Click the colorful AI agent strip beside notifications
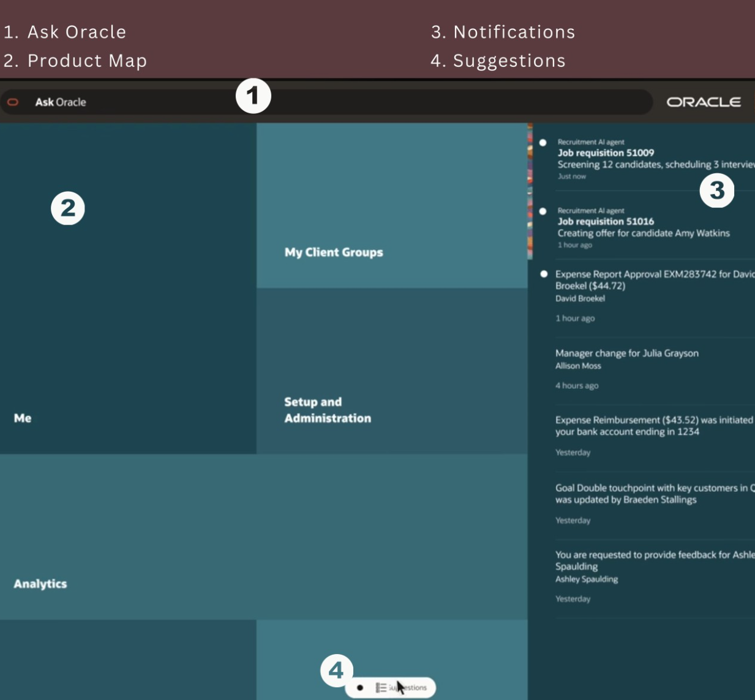 [530, 191]
